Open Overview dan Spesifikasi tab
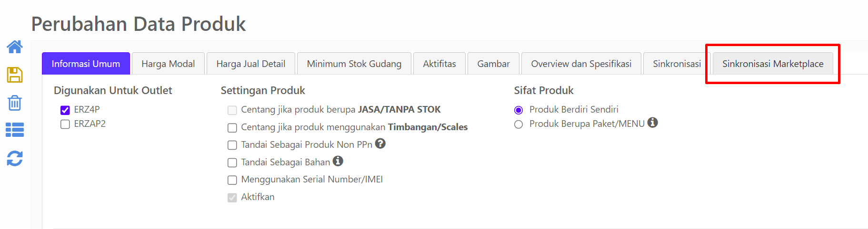Viewport: 868px width, 229px height. coord(581,64)
